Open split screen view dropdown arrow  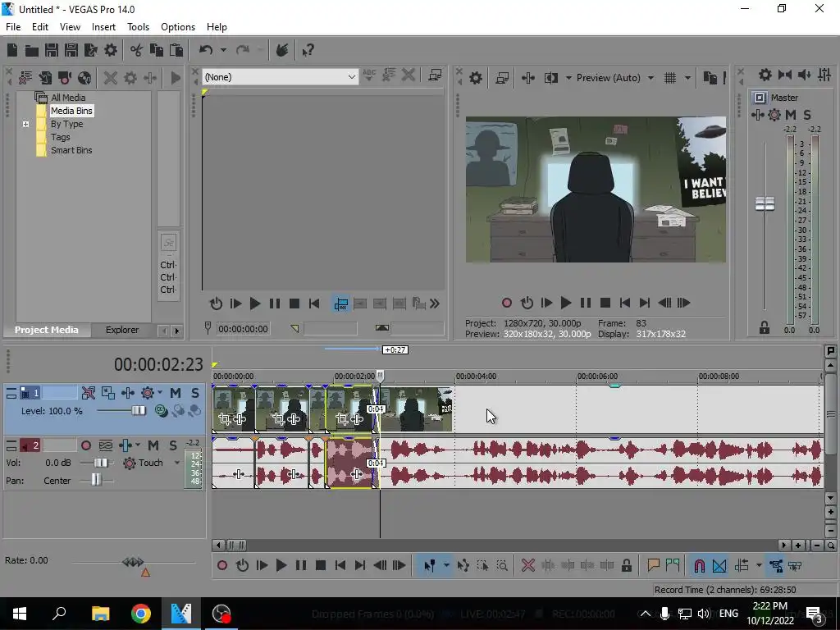tap(568, 78)
